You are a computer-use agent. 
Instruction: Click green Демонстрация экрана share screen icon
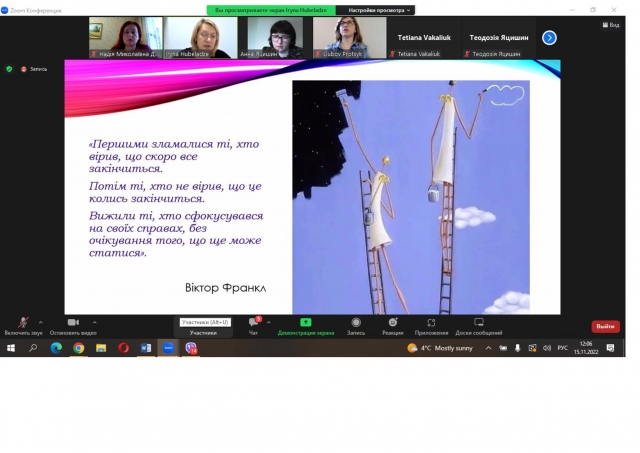pos(306,322)
